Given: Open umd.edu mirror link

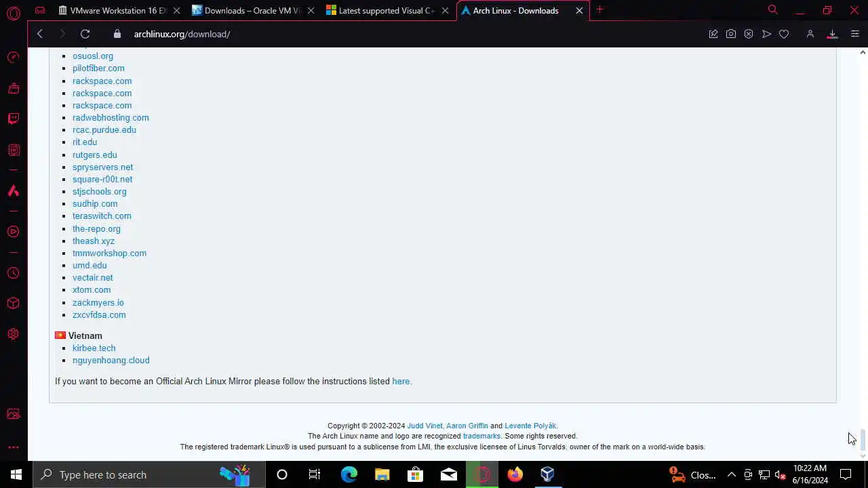Looking at the screenshot, I should [90, 266].
